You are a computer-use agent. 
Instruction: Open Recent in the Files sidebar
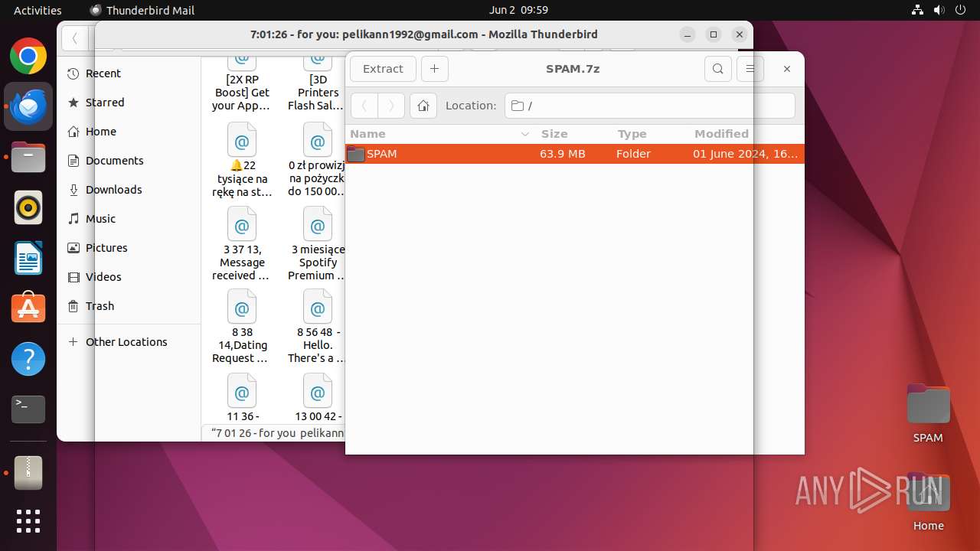(129, 73)
